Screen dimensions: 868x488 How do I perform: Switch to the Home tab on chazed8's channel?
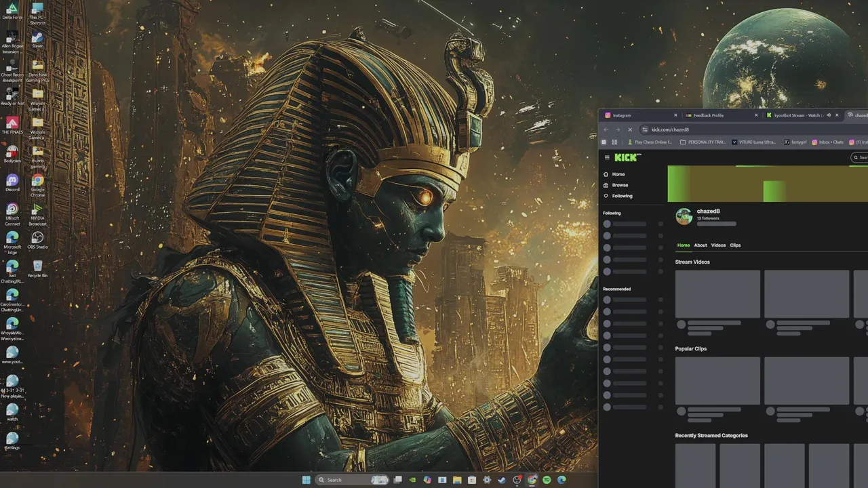[x=684, y=245]
